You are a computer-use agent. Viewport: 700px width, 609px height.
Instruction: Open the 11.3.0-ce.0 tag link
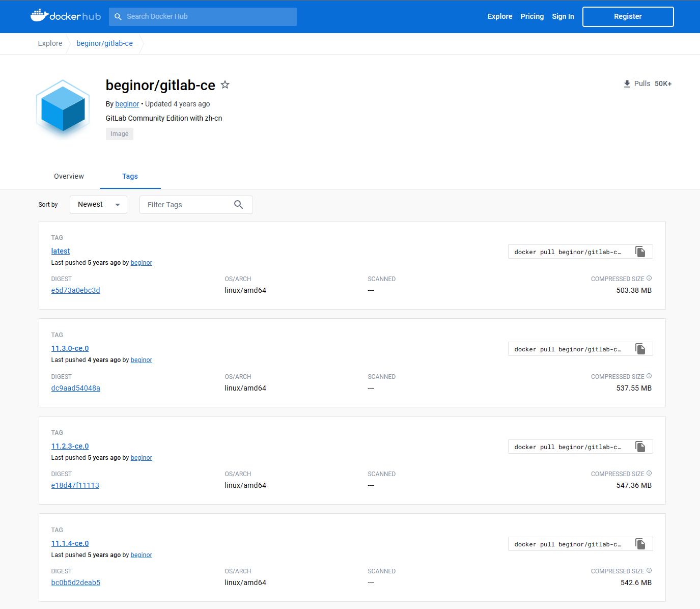(70, 348)
